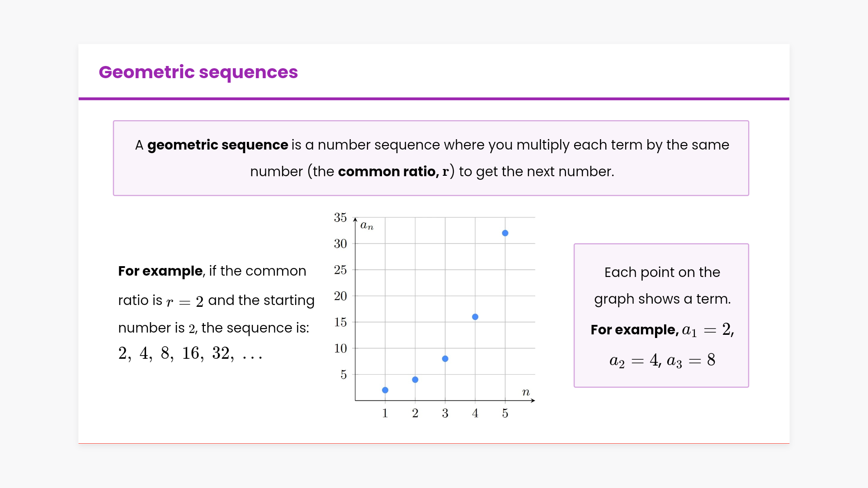Click the purple divider line under title
The width and height of the screenshot is (868, 488).
pos(434,99)
